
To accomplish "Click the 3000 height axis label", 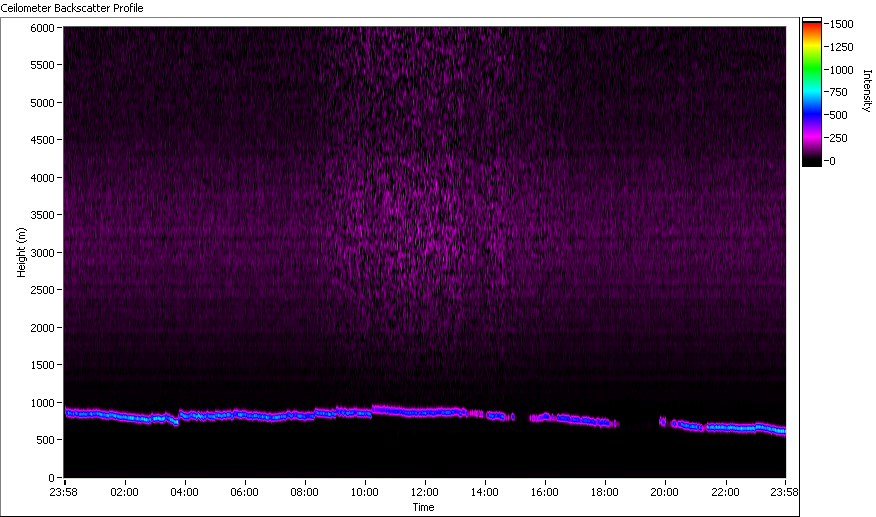I will coord(42,253).
